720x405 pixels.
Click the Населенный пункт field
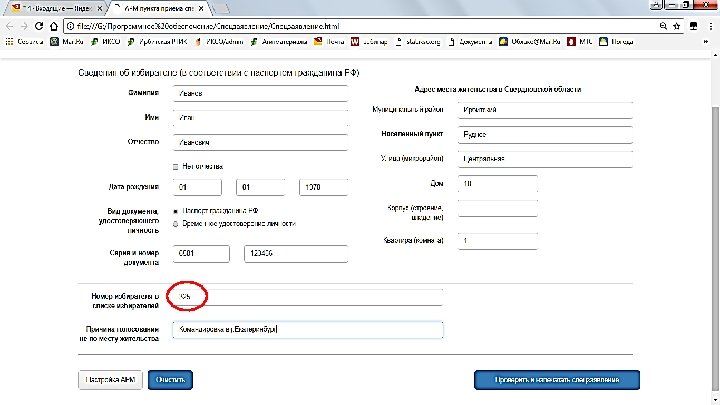pos(545,135)
